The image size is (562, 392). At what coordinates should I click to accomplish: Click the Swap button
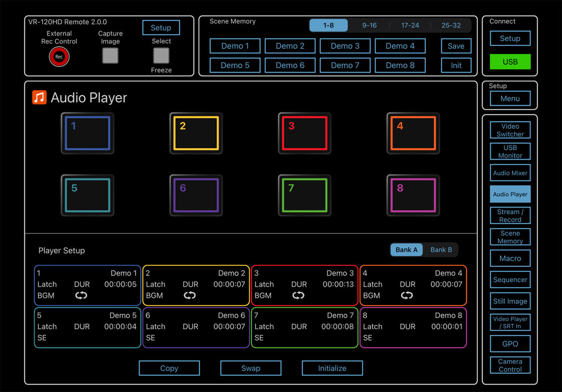251,368
